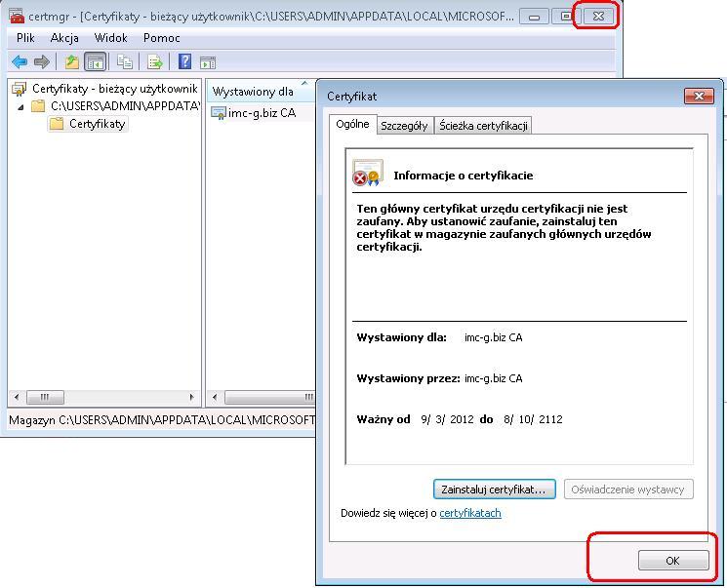The image size is (727, 588).
Task: Open the Akcja menu
Action: (64, 38)
